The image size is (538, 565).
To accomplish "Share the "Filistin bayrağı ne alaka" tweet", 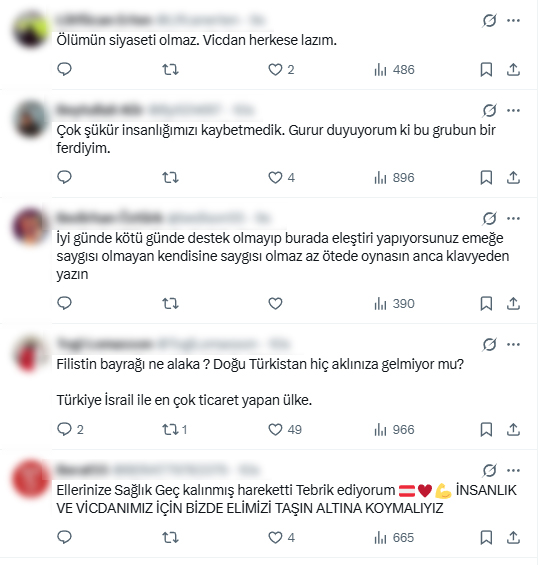I will (513, 430).
